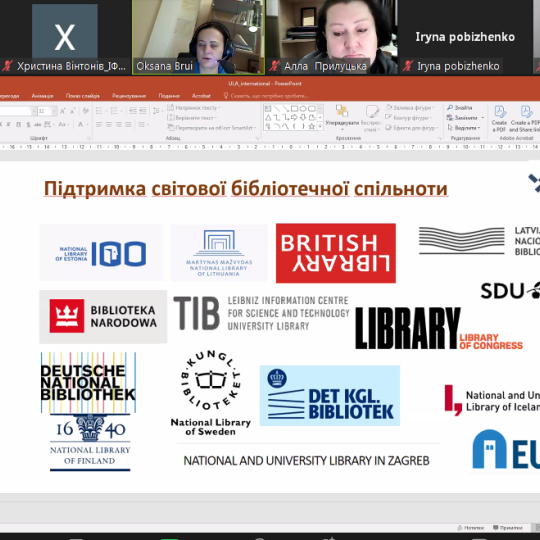Select the right block arrow shape
The image size is (540, 540).
tap(294, 118)
